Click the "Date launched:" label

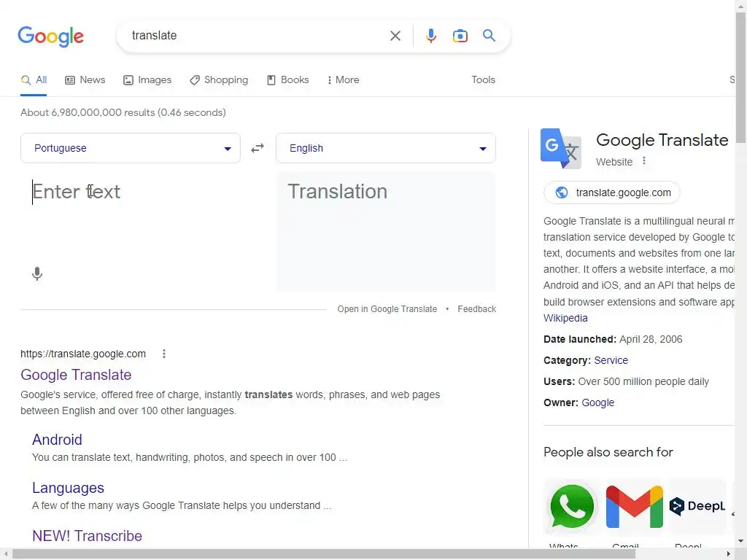580,340
